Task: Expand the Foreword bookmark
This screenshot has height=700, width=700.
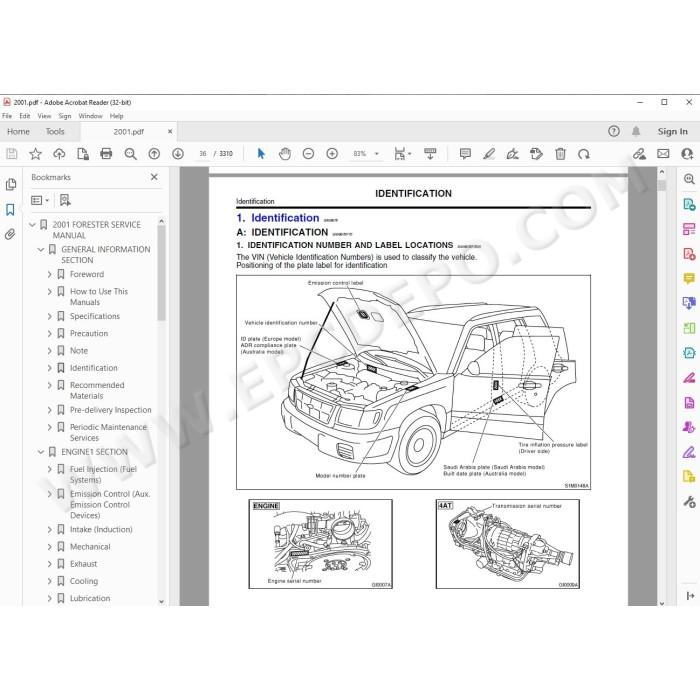Action: click(50, 274)
